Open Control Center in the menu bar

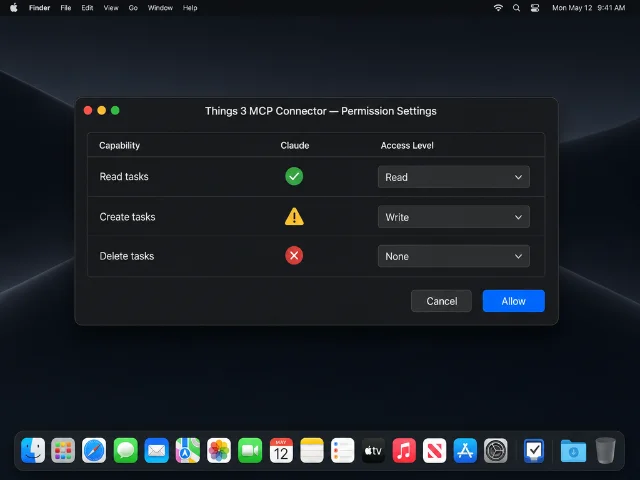pyautogui.click(x=535, y=8)
